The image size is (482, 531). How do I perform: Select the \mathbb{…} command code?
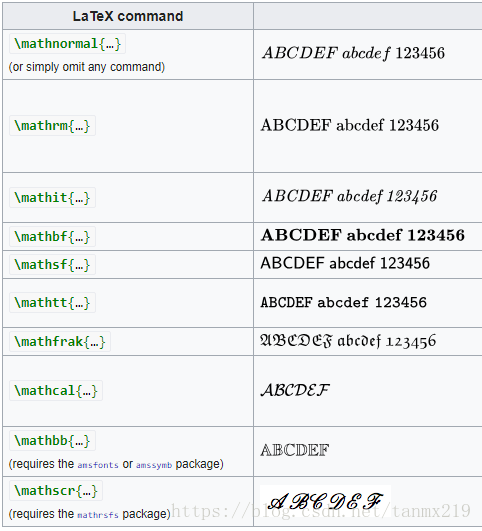[x=53, y=441]
